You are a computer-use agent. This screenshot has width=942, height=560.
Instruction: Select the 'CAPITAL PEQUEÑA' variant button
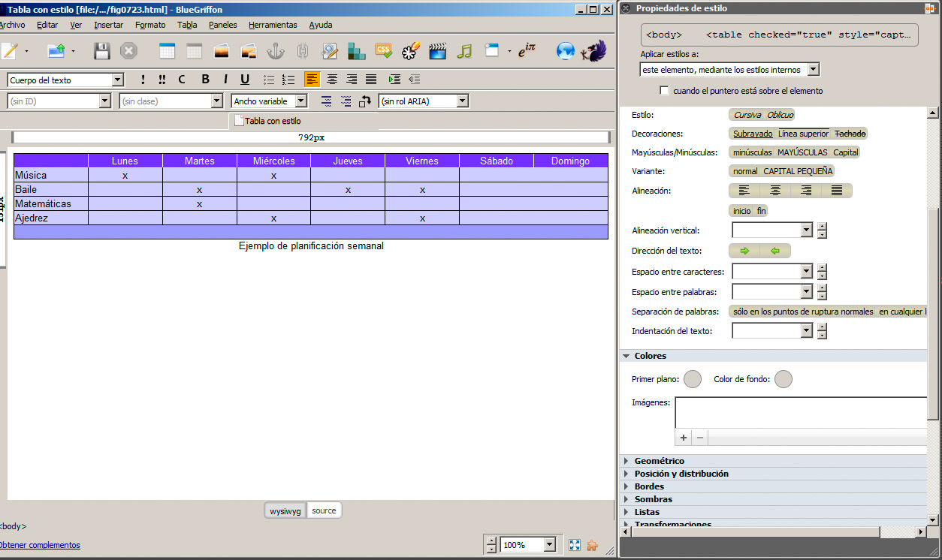pos(798,171)
